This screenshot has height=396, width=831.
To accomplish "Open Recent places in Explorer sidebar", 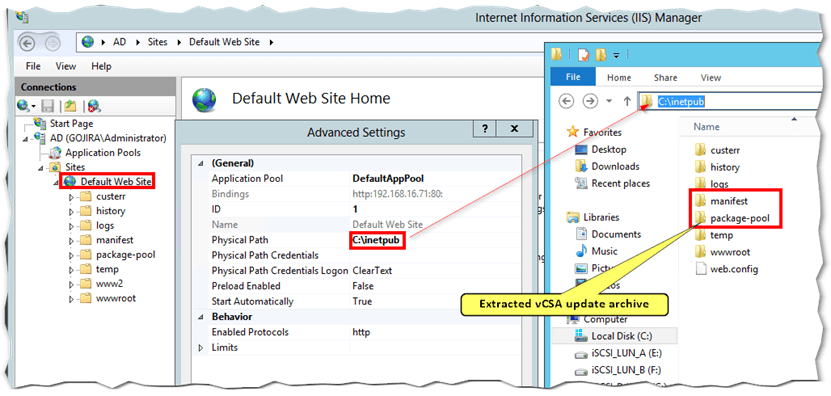I will (x=621, y=183).
